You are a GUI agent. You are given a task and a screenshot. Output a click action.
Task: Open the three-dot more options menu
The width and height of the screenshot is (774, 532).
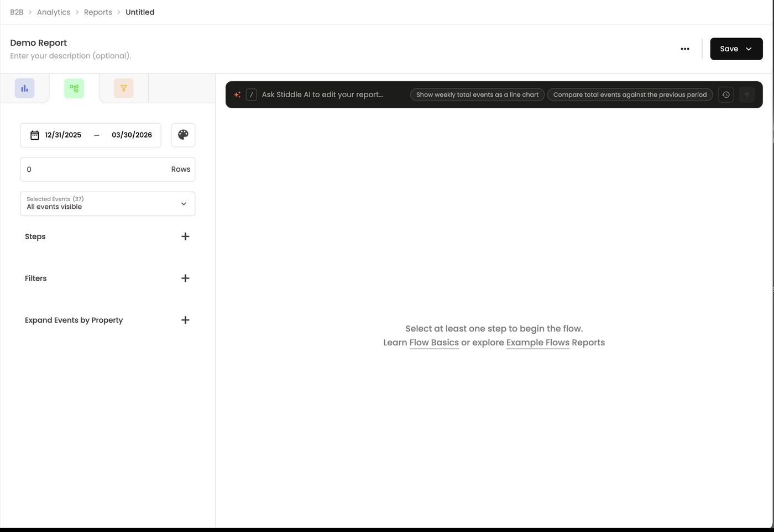click(685, 49)
